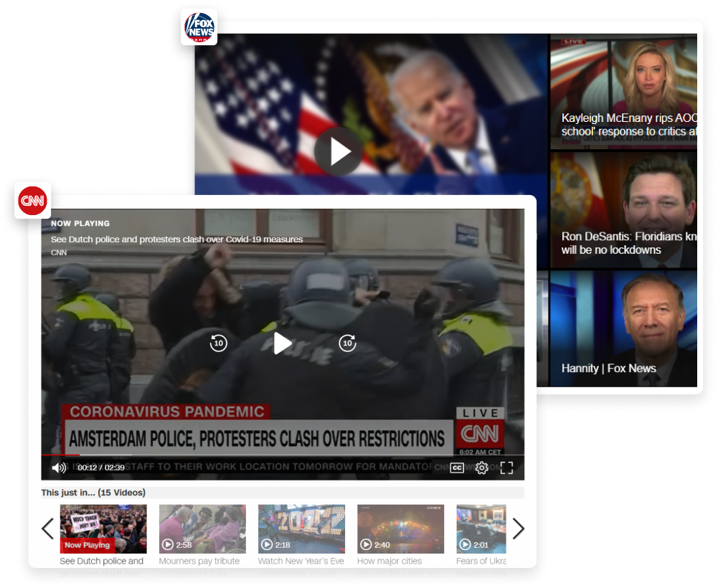Open the 2:58 Mourners pay tribute video
The width and height of the screenshot is (718, 588).
(202, 529)
